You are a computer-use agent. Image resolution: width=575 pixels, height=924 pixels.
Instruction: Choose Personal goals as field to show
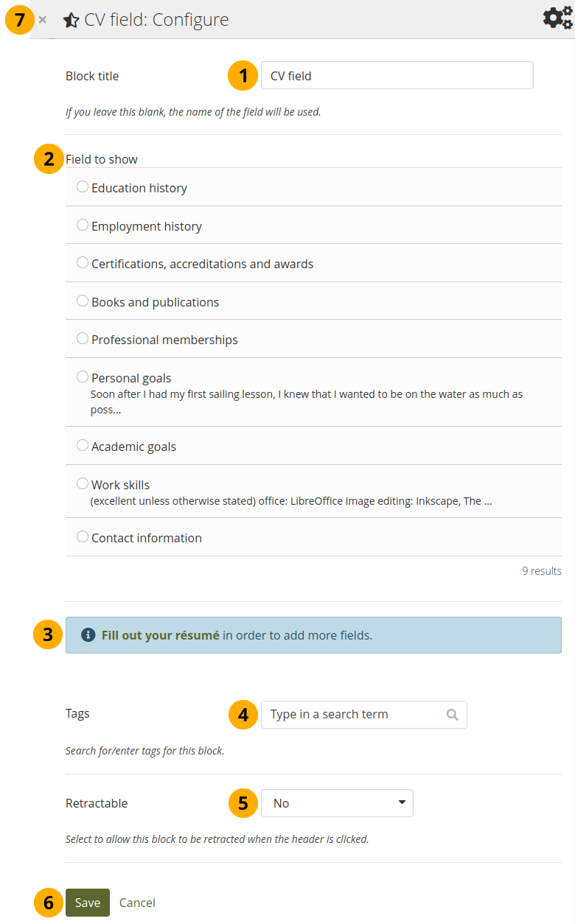click(x=83, y=377)
